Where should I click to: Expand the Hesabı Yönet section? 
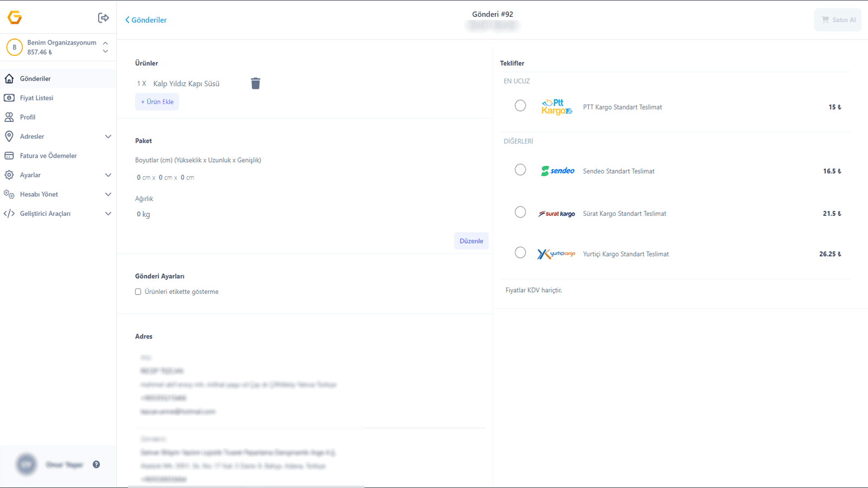coord(108,194)
